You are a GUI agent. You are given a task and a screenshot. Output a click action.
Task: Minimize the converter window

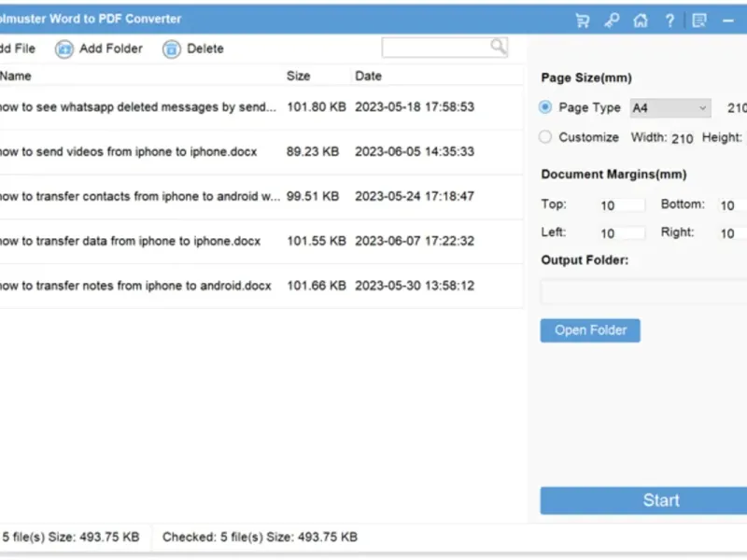[728, 21]
